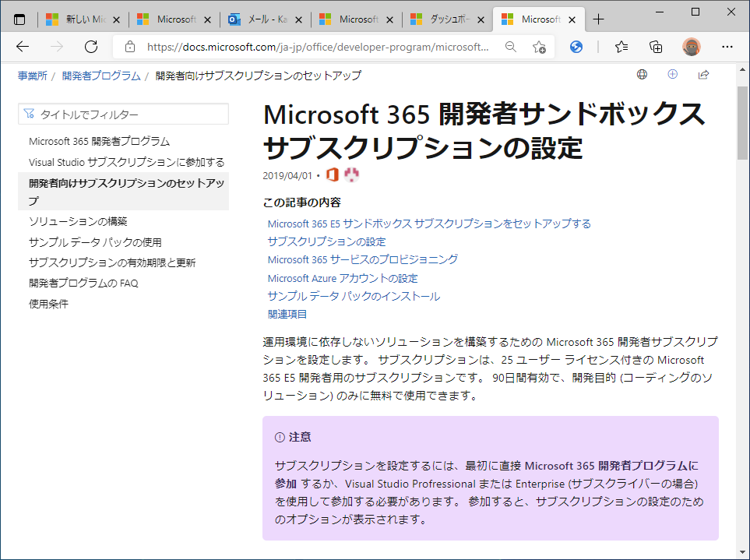750x560 pixels.
Task: Click the page vertical scrollbar thumb
Action: (x=742, y=123)
